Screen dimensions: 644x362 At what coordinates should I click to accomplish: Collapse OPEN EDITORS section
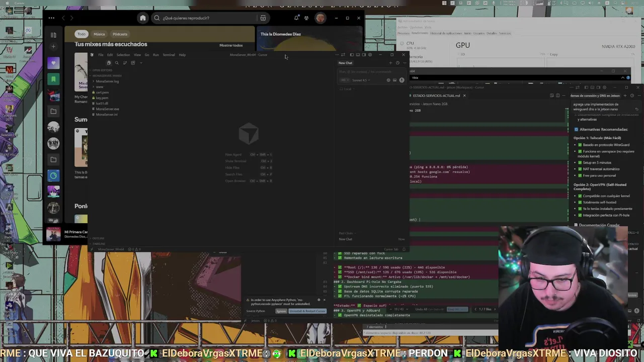point(103,70)
